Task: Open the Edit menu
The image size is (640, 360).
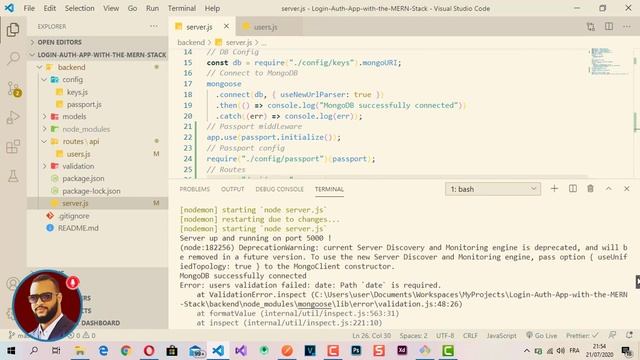Action: pos(49,8)
